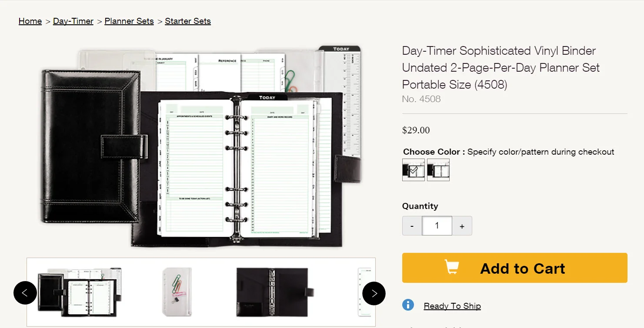The height and width of the screenshot is (328, 644).
Task: Select the first color swatch with checkmark
Action: (x=414, y=170)
